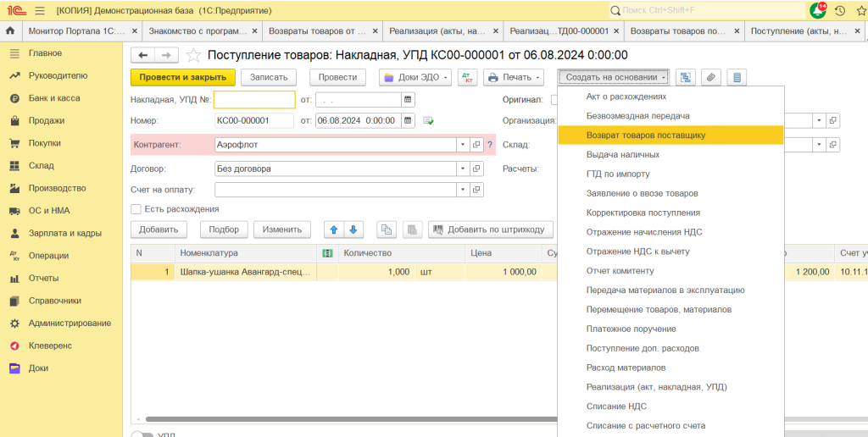This screenshot has height=437, width=868.
Task: Tick the Оригинал checkbox
Action: 554,100
